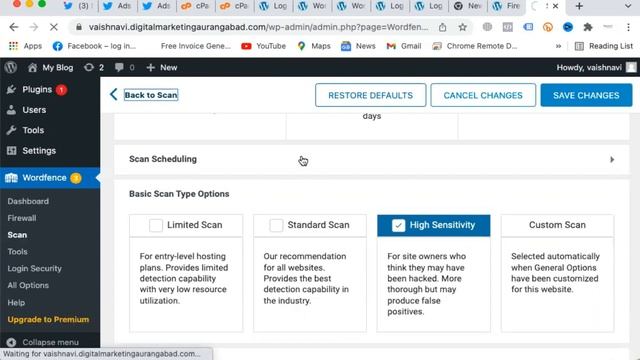Open Chrome Remote Desktop bookmark

475,46
